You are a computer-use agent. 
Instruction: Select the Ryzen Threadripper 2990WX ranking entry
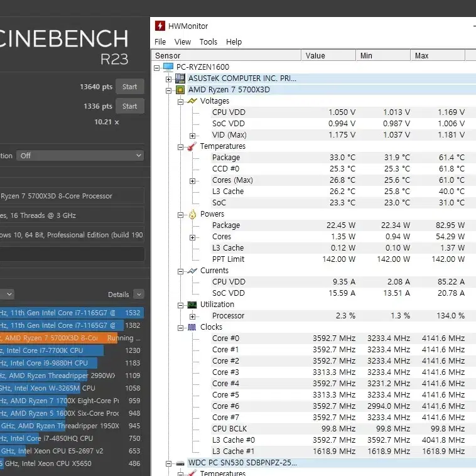(x=72, y=376)
